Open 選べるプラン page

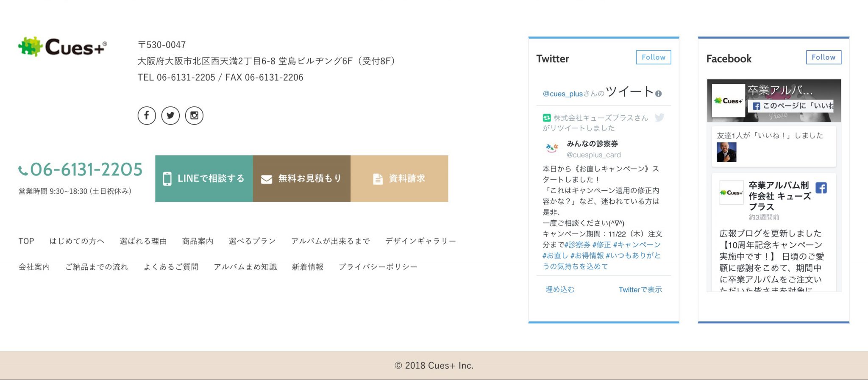tap(252, 241)
